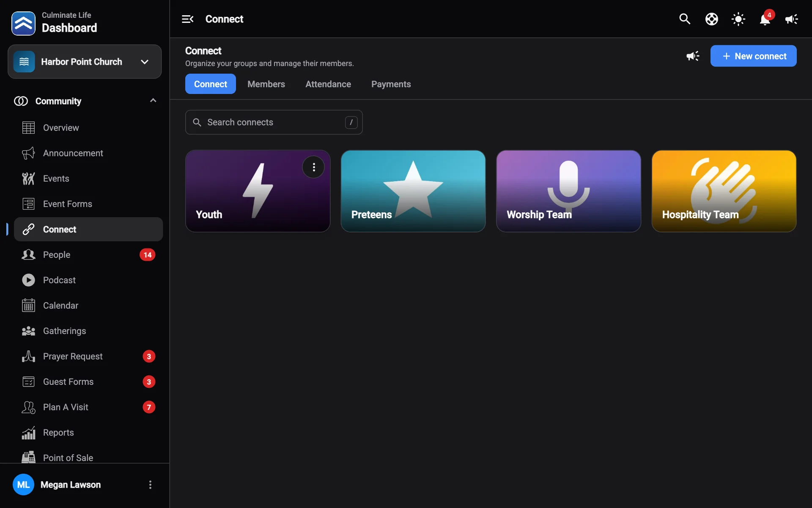Collapse the sidebar with the hamburger icon
812x508 pixels.
[x=187, y=19]
